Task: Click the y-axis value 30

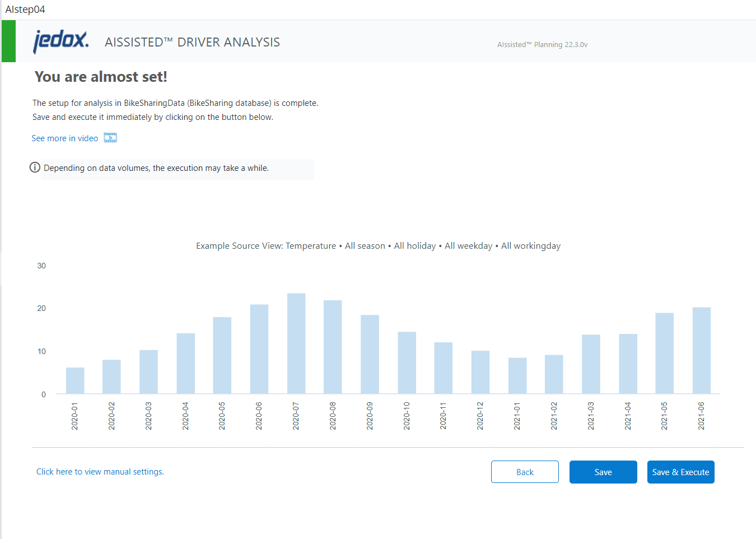Action: (x=41, y=266)
